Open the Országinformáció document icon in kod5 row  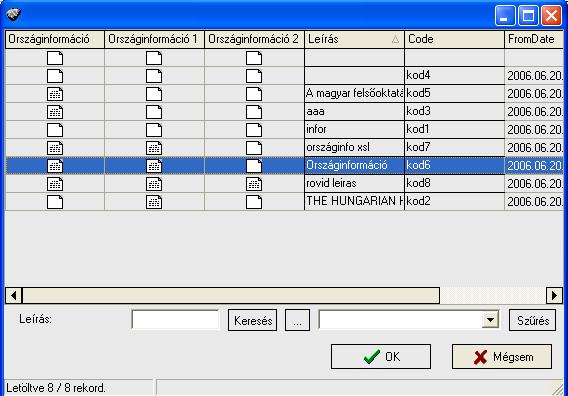point(55,94)
